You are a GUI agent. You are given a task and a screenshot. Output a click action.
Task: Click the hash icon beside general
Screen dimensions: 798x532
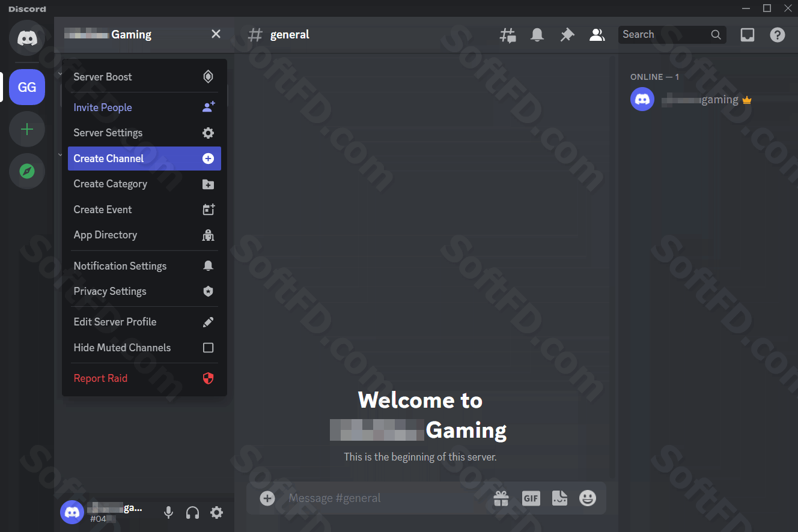[x=255, y=35]
